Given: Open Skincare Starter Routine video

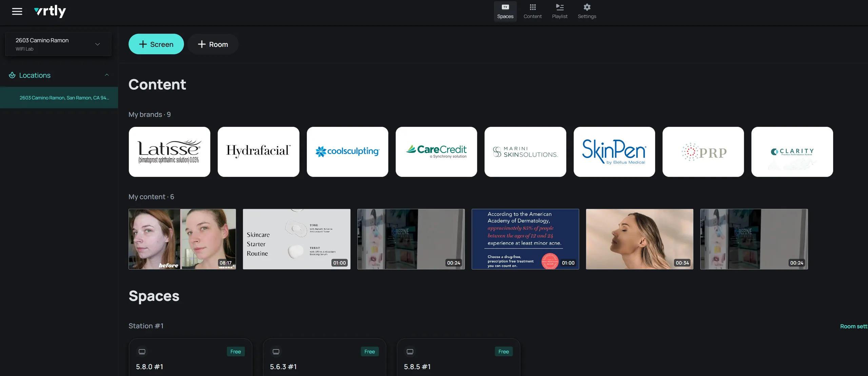Looking at the screenshot, I should (x=297, y=239).
